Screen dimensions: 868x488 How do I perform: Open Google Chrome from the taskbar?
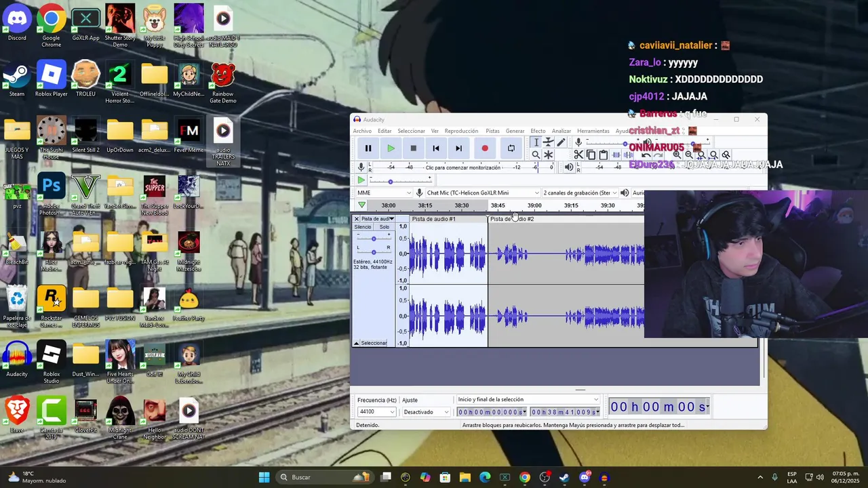point(524,477)
